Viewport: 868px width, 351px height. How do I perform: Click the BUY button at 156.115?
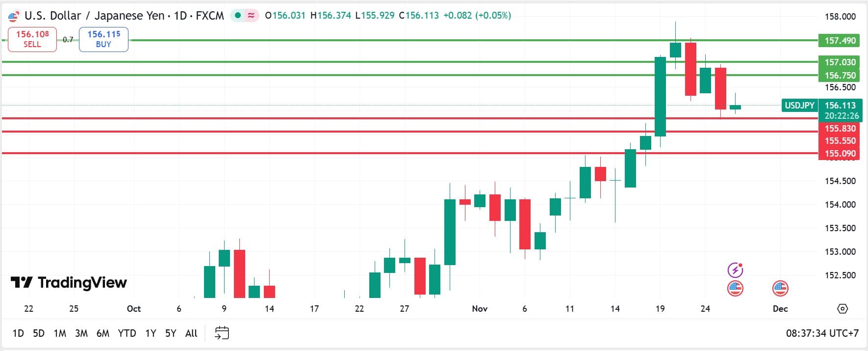(103, 39)
